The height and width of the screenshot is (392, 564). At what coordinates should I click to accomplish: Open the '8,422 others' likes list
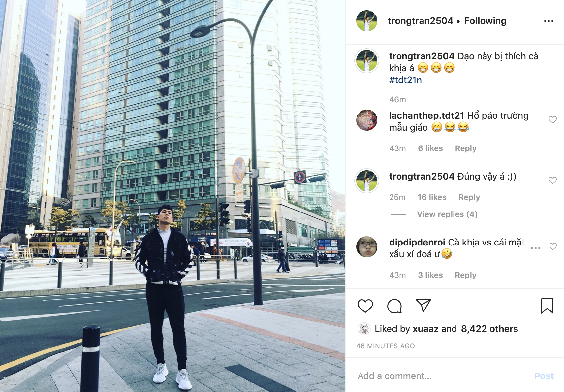[489, 329]
